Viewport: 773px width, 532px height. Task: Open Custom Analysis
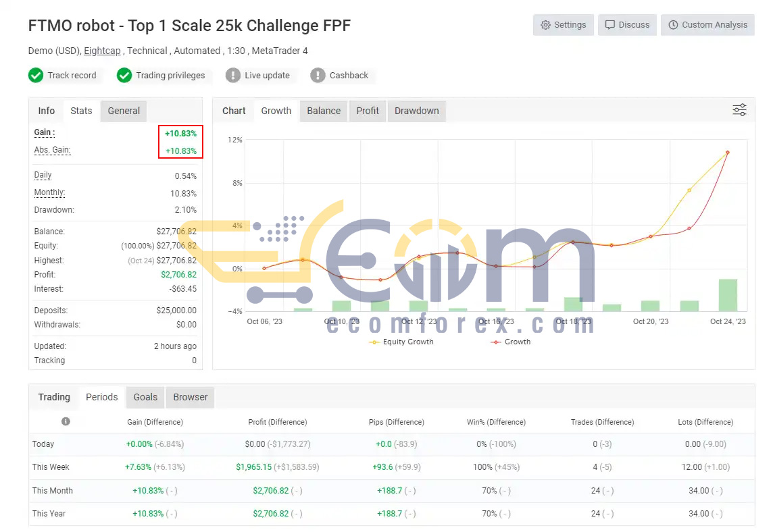[707, 24]
